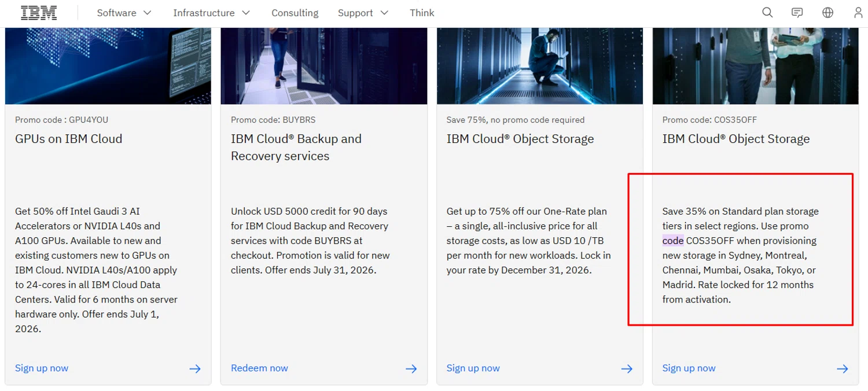Click the GPUs on IBM Cloud image
Image resolution: width=868 pixels, height=391 pixels.
coord(108,66)
